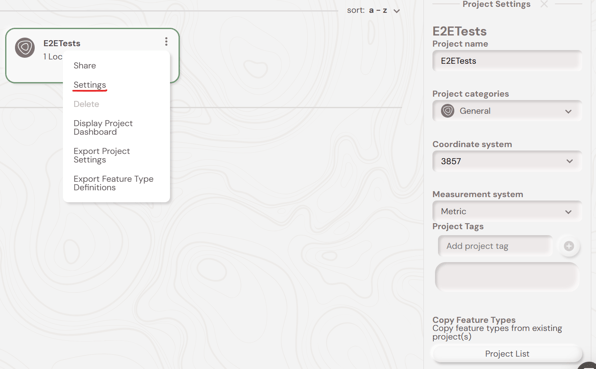Click the Project name input field
The image size is (596, 369).
507,61
